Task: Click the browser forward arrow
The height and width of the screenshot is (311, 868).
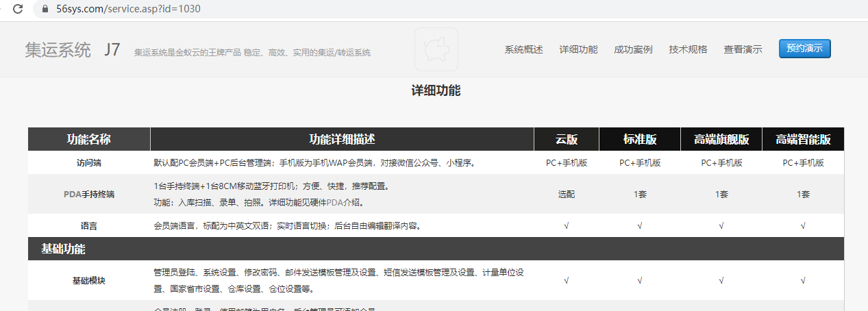Action: pyautogui.click(x=2, y=10)
